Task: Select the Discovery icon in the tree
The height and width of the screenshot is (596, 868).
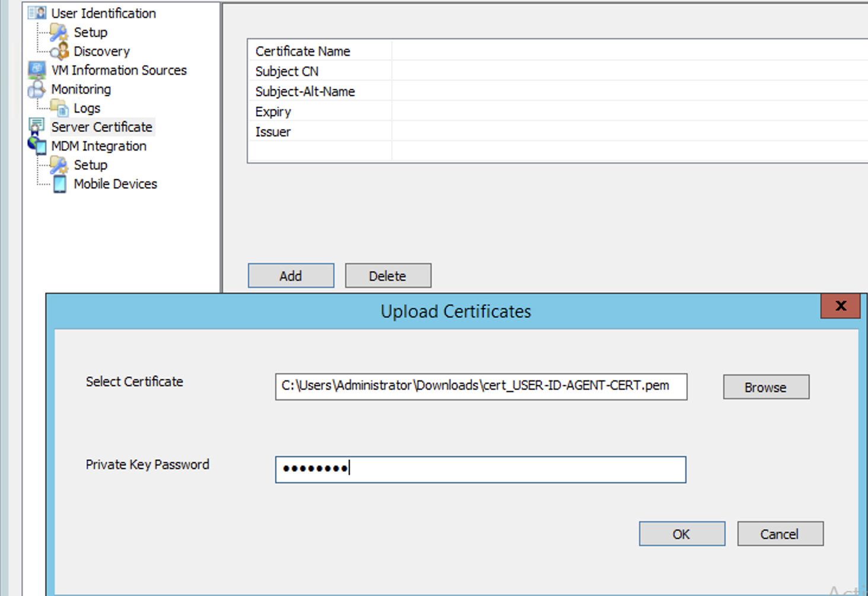Action: coord(59,51)
